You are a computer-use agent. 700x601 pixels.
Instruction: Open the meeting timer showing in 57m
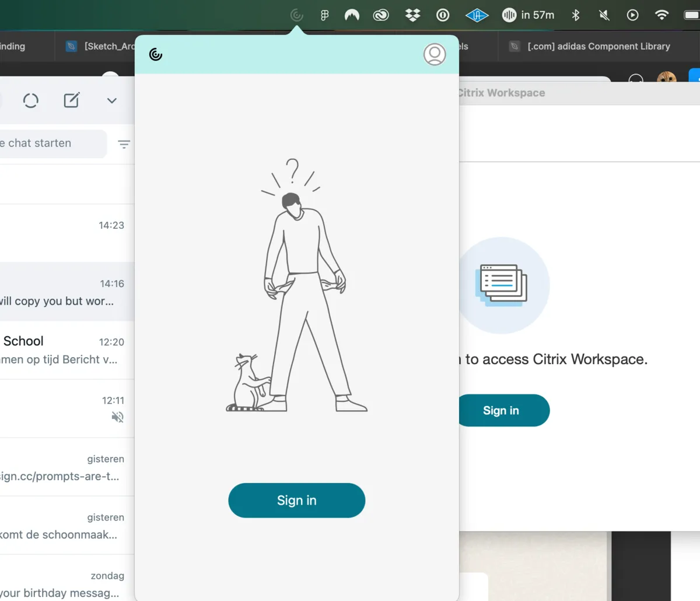pyautogui.click(x=528, y=15)
